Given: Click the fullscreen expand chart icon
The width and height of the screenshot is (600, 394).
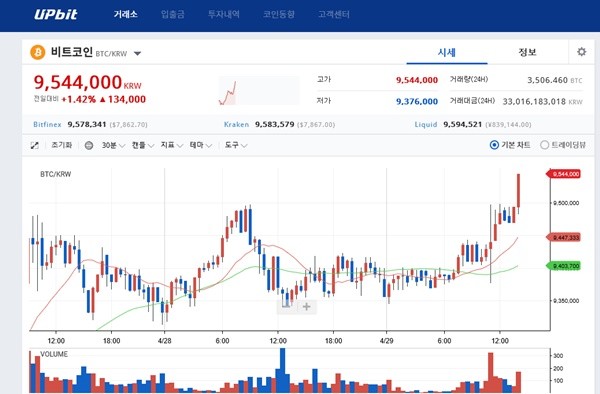Looking at the screenshot, I should [35, 145].
